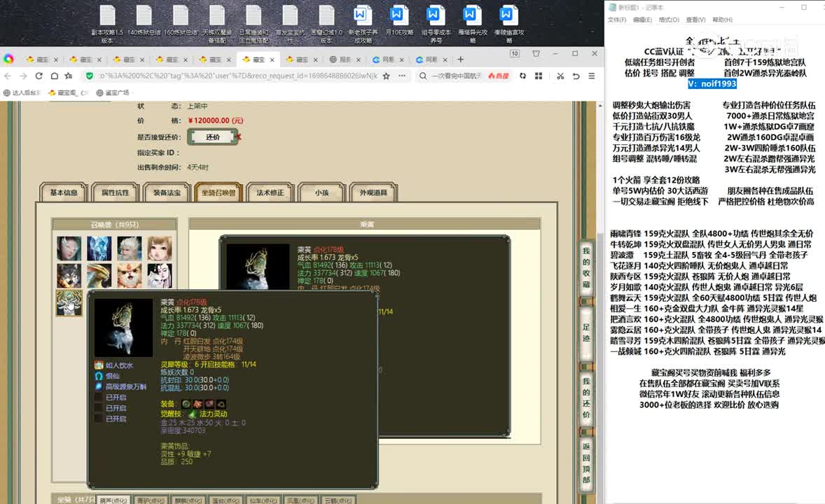Click the browser back arrow
Screen dimensions: 825x504
coord(8,76)
